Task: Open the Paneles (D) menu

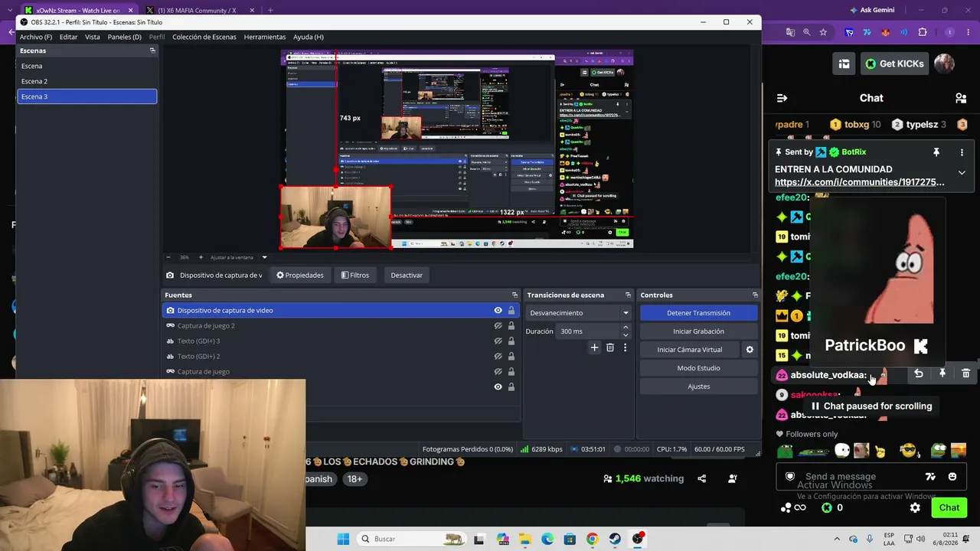Action: 124,37
